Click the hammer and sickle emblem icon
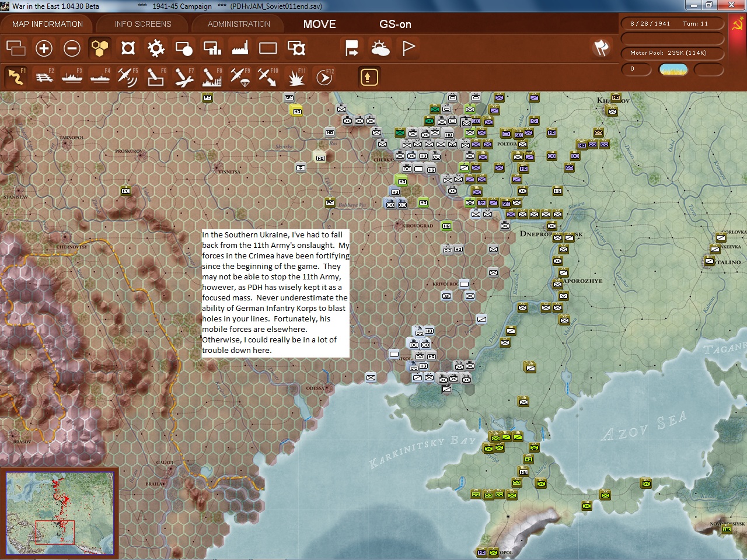 (738, 24)
